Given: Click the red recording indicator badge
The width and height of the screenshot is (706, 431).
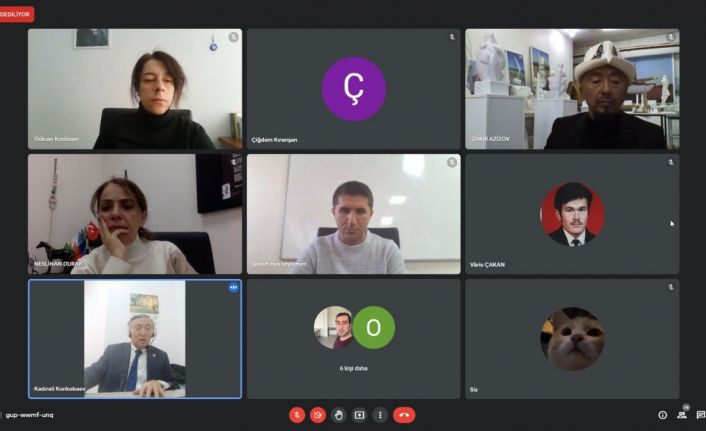Looking at the screenshot, I should [x=16, y=14].
